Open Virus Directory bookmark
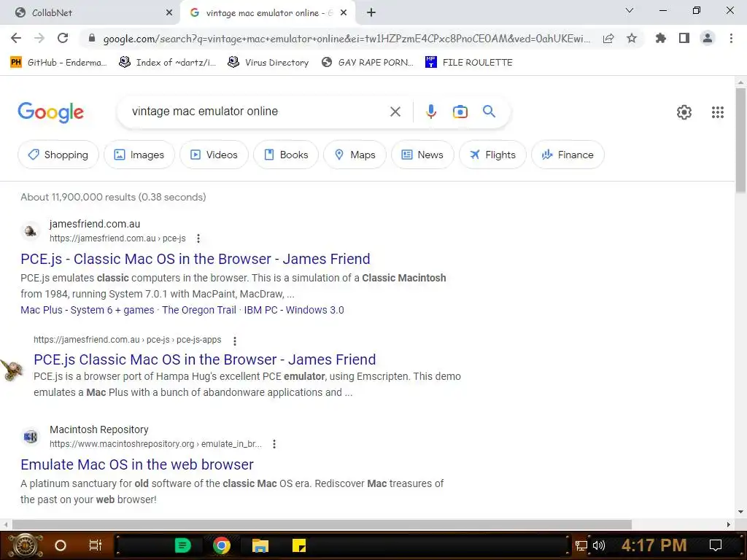The height and width of the screenshot is (560, 747). (268, 63)
